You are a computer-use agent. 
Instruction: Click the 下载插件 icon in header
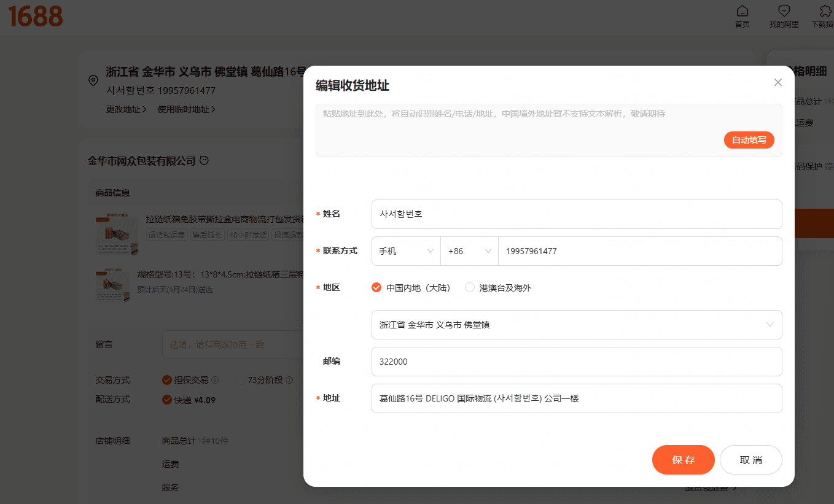click(x=823, y=17)
